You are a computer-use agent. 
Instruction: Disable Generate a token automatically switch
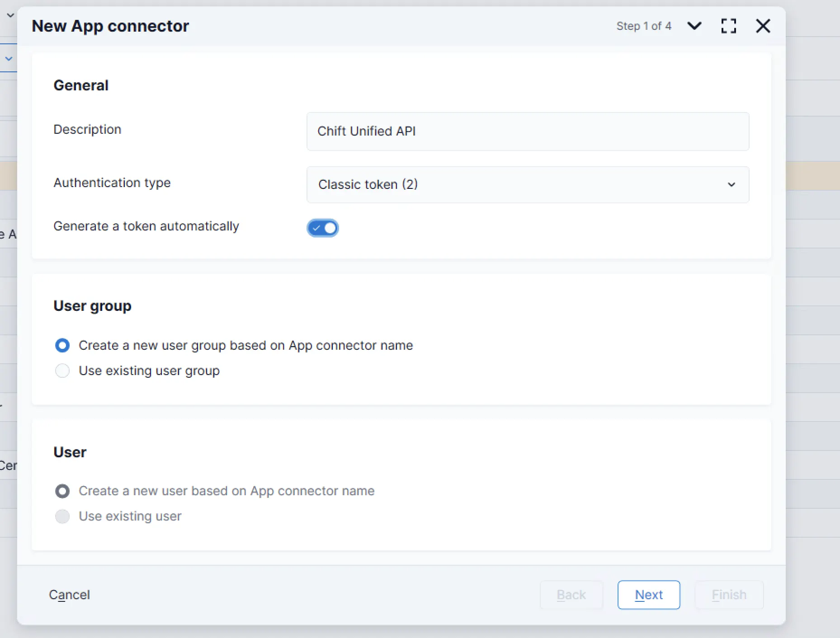click(322, 228)
